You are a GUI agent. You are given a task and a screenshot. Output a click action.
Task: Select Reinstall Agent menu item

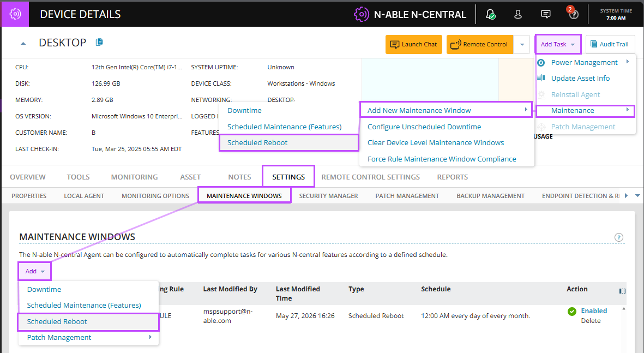tap(585, 94)
